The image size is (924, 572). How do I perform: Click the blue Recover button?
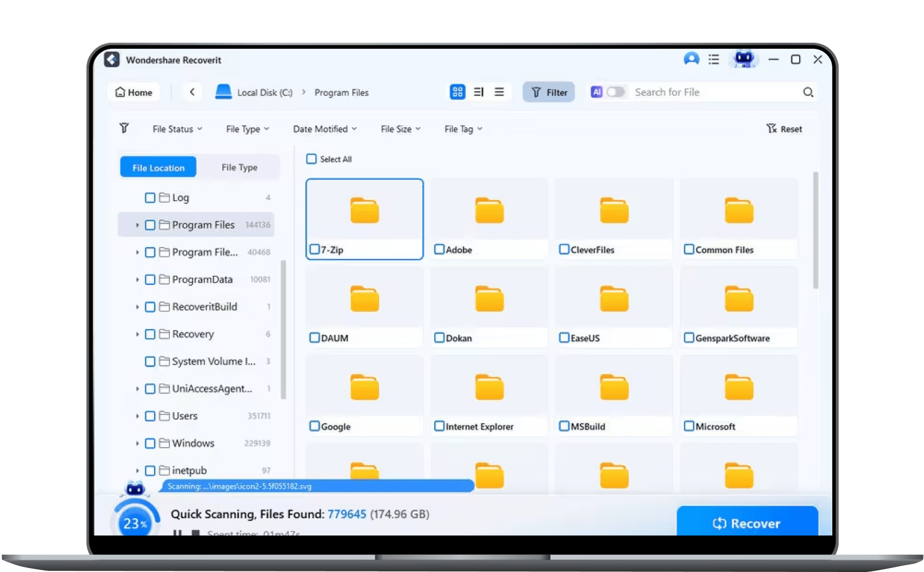tap(747, 522)
